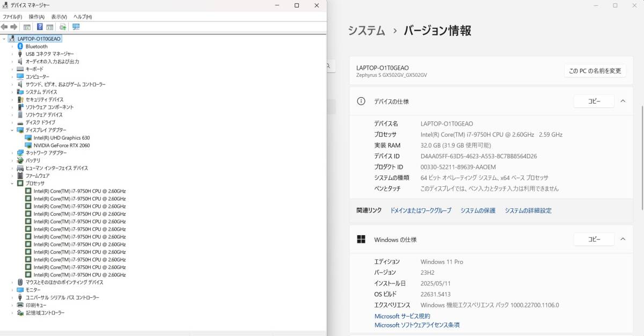Open the 表示(V) menu

click(59, 17)
